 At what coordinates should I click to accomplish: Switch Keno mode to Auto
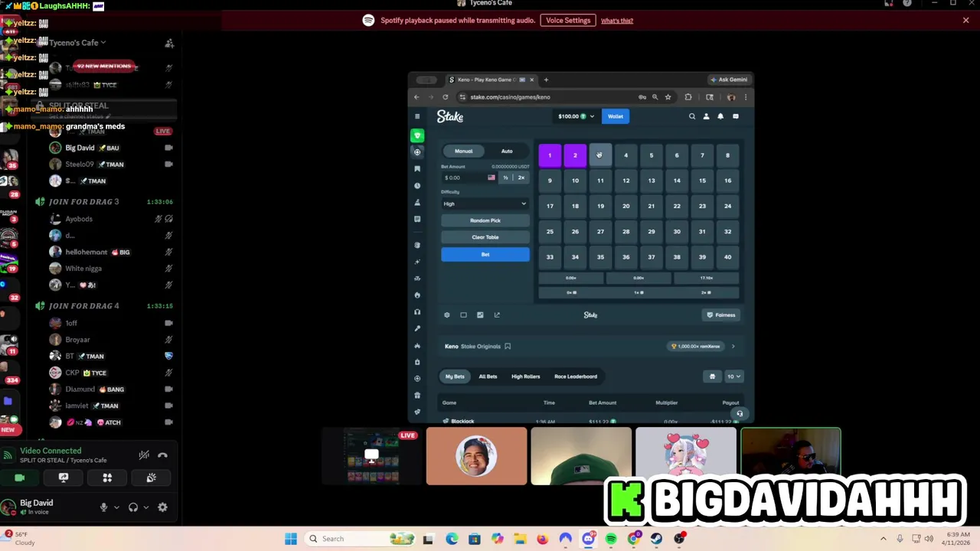(x=507, y=151)
